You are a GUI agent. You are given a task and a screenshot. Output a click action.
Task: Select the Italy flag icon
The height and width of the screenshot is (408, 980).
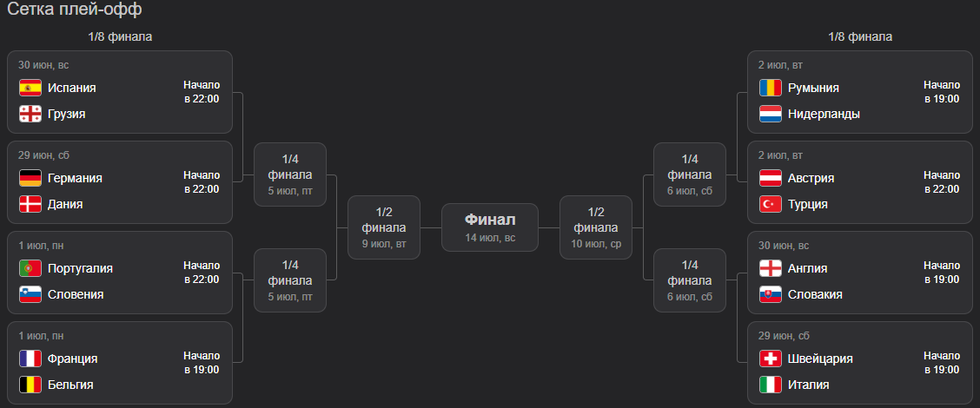[770, 385]
